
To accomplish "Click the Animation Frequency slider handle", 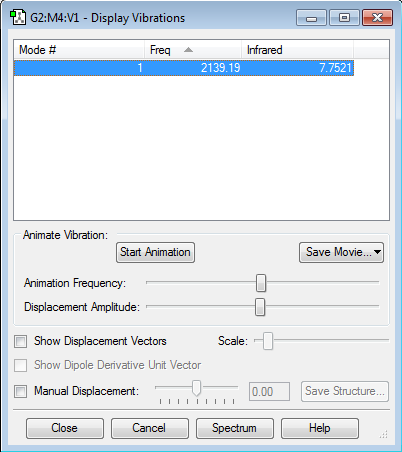I will (261, 283).
